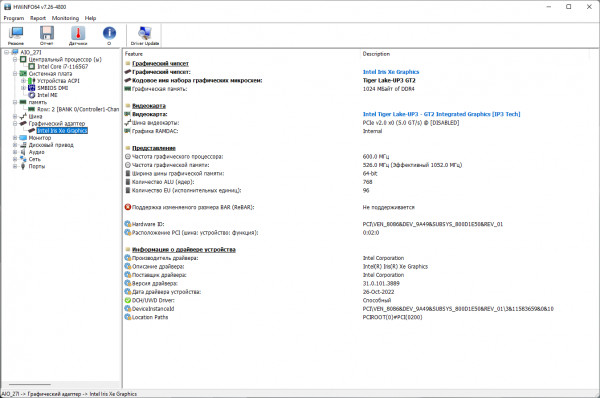The image size is (600, 398).
Task: Click the clock icon beside GPU frequency row
Action: [128, 157]
